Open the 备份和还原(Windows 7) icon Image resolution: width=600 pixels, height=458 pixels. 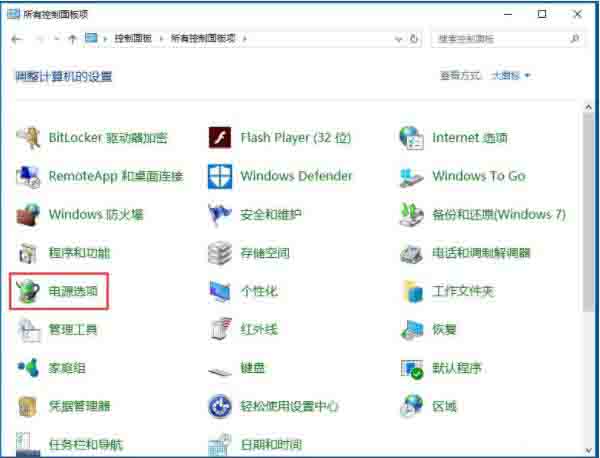tap(411, 215)
